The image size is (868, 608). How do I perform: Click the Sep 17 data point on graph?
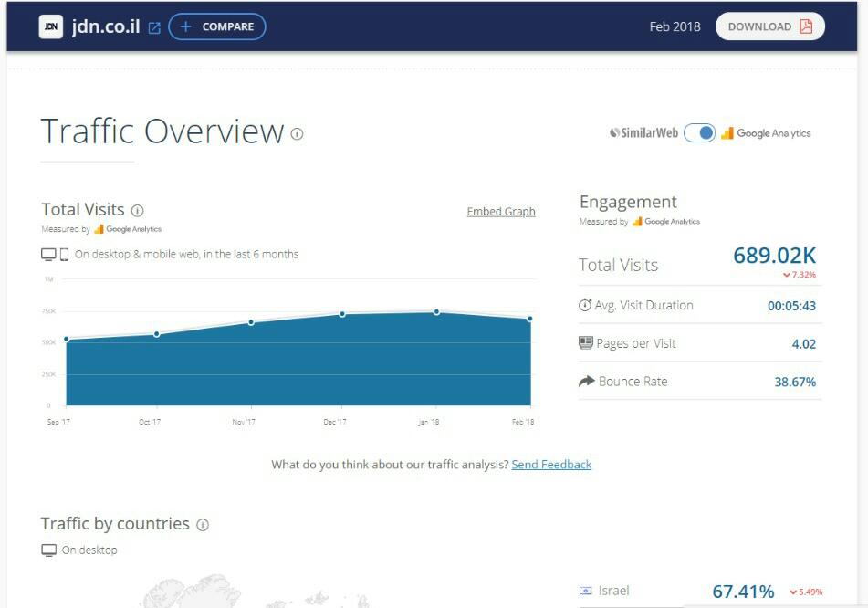(x=67, y=339)
